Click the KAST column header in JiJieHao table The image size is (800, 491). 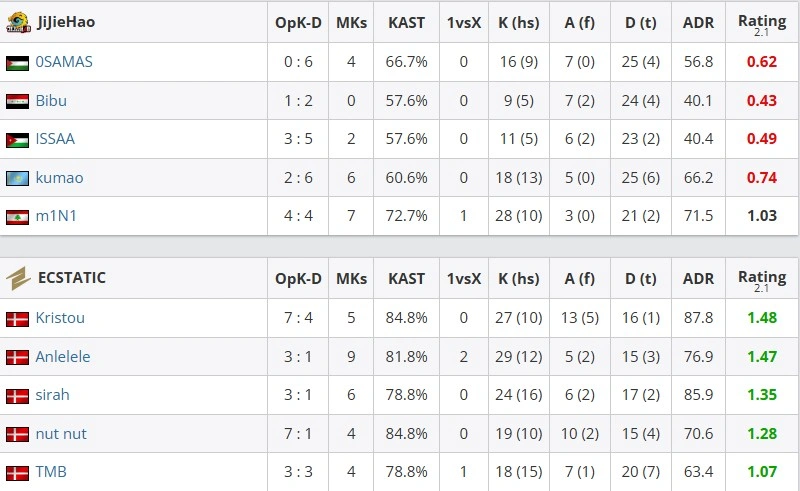coord(406,23)
